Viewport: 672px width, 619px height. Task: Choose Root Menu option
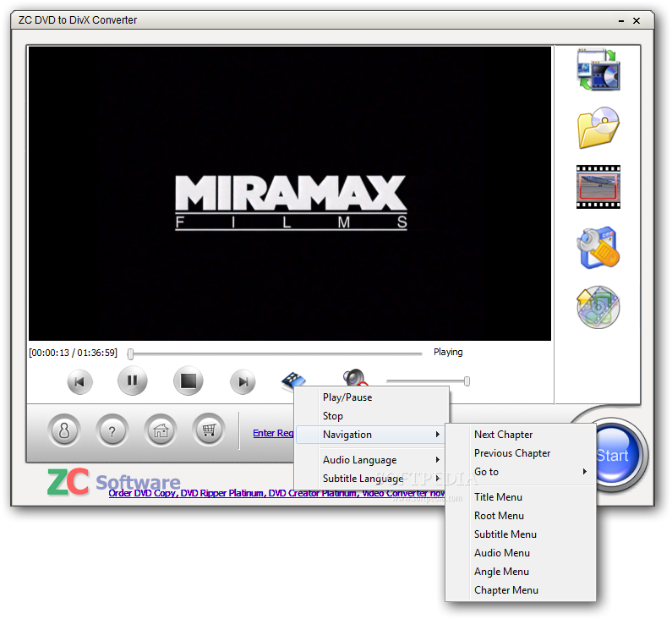(x=521, y=515)
